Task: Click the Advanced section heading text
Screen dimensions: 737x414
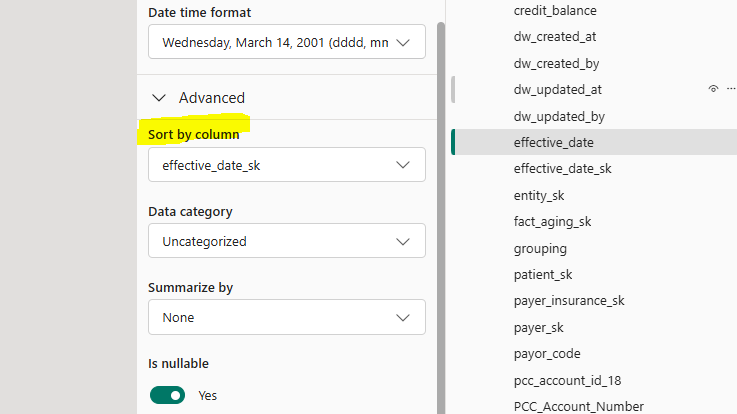Action: [x=212, y=98]
